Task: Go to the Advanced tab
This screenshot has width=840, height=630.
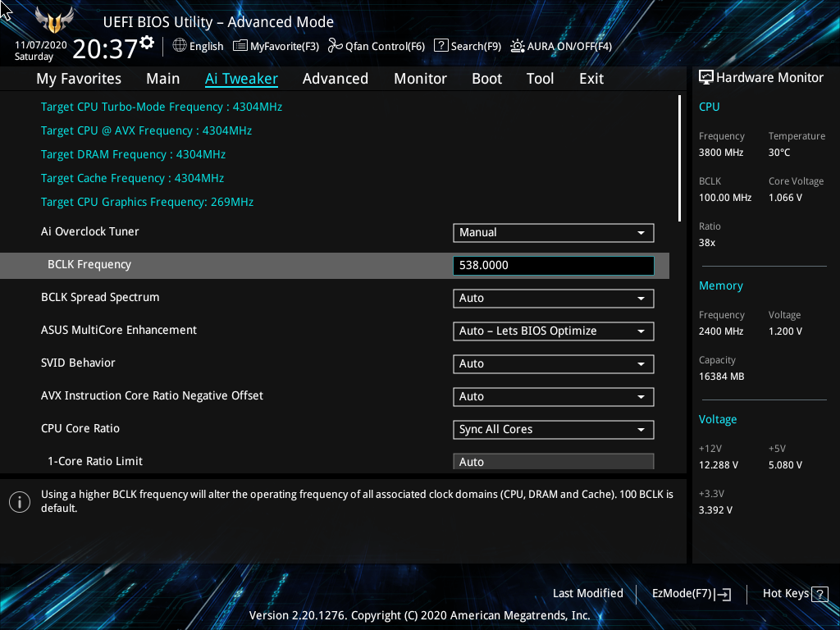Action: [x=336, y=79]
